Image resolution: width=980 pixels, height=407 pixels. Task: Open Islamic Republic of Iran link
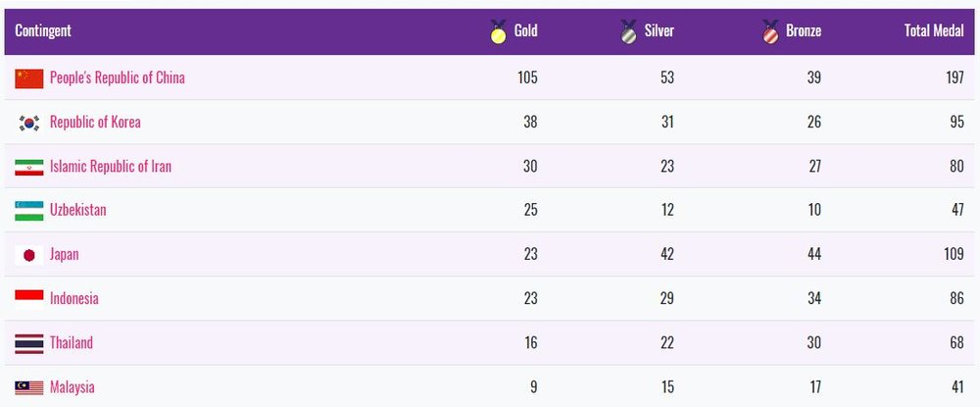pos(111,167)
